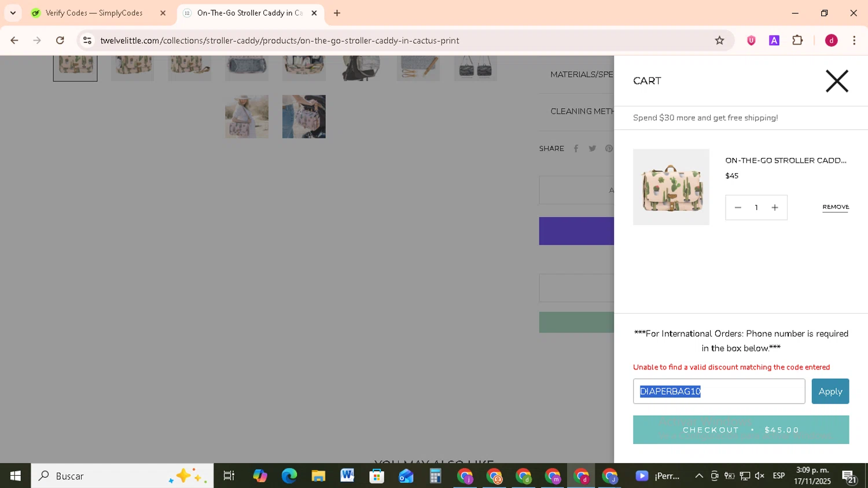Screen dimensions: 868x488
Task: Open the clock showing 3:09 p. m.
Action: (x=812, y=476)
